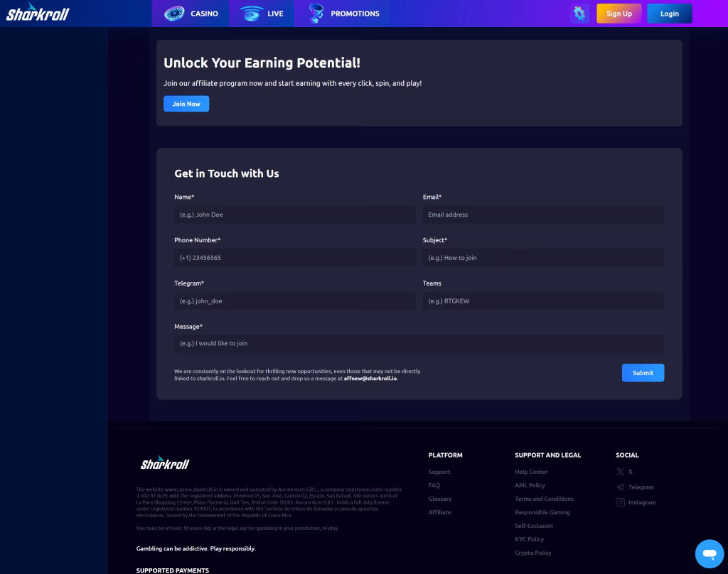This screenshot has width=728, height=574.
Task: Focus the Name input field
Action: 294,215
